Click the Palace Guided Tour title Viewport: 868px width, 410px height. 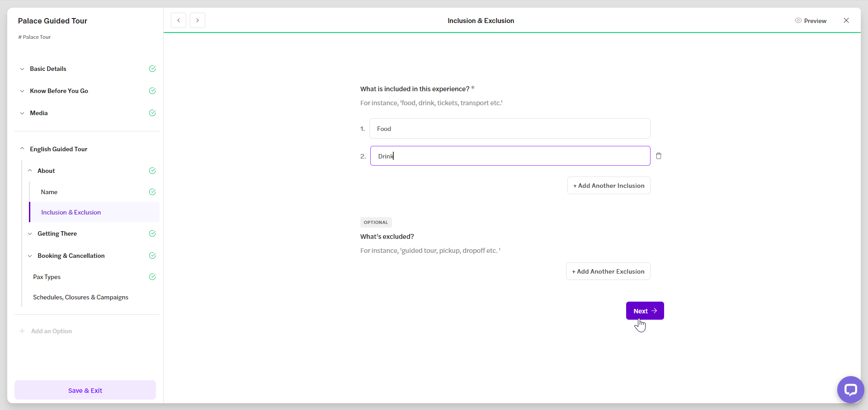pos(52,21)
